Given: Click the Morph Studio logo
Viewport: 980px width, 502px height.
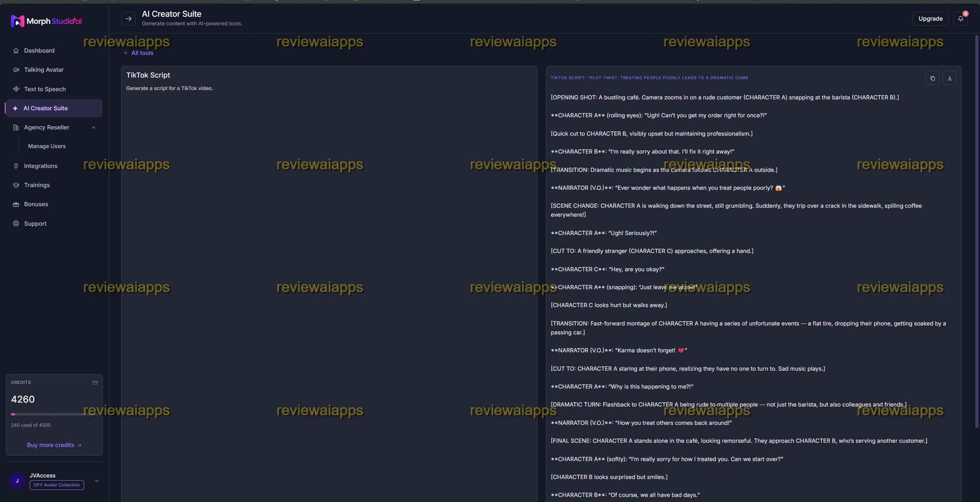Looking at the screenshot, I should [46, 21].
